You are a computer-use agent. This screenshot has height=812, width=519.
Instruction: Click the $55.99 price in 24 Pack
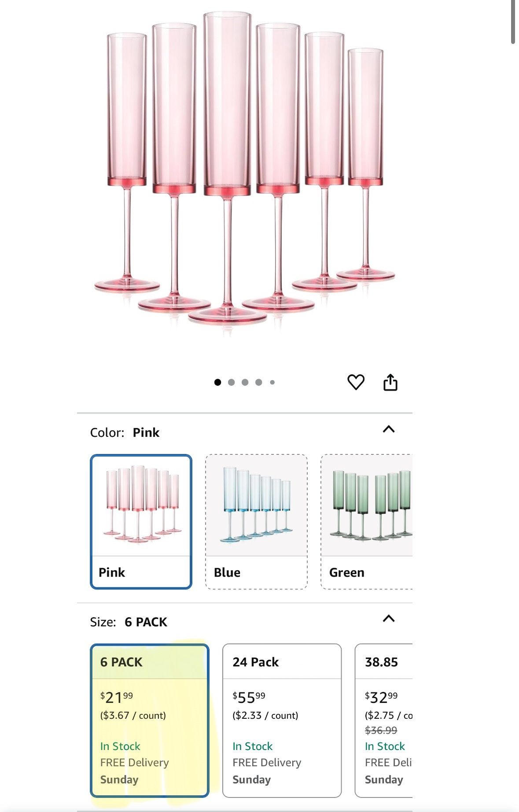coord(249,697)
